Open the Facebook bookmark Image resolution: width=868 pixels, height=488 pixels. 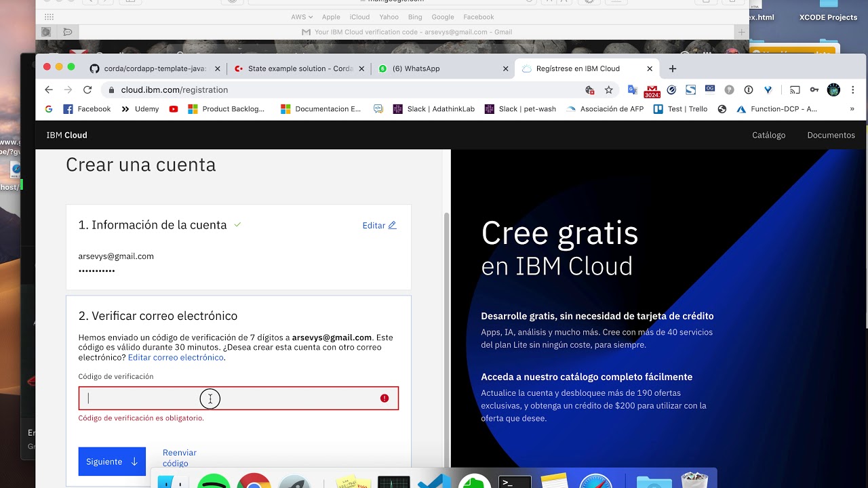click(87, 108)
